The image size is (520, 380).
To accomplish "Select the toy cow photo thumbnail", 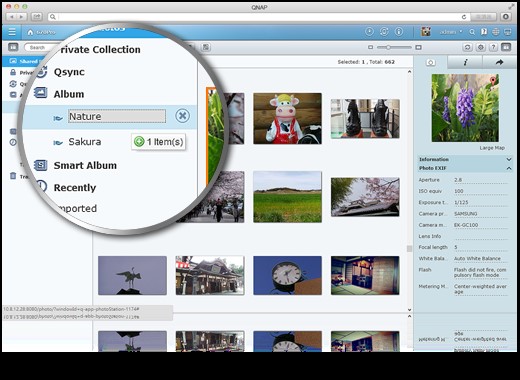I will pos(287,118).
